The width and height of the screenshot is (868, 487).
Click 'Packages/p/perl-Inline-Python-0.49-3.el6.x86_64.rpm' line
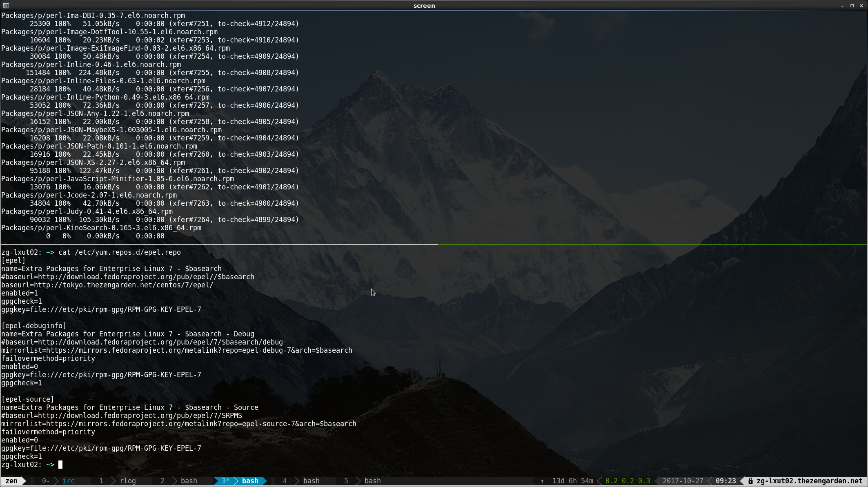click(105, 97)
